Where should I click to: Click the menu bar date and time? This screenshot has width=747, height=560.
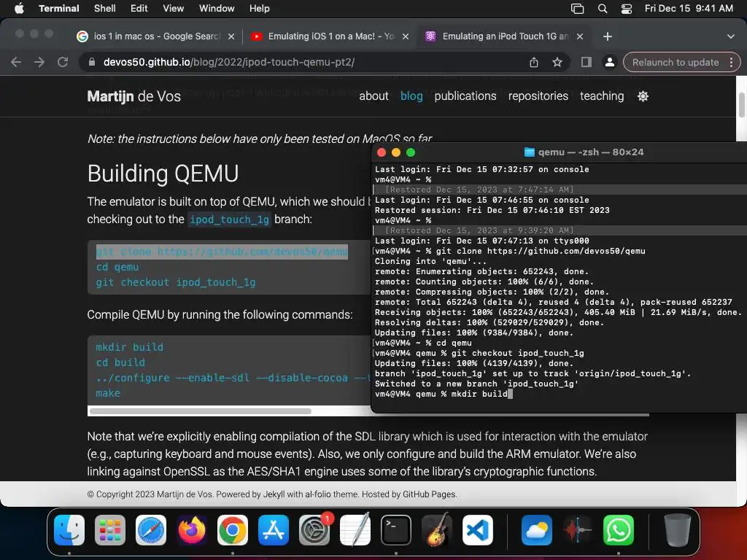coord(689,8)
